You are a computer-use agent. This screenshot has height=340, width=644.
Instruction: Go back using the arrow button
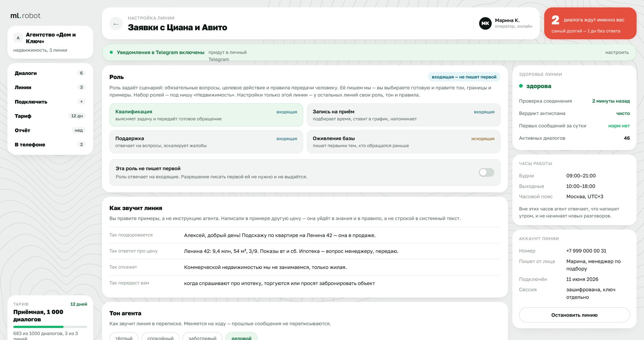pos(116,24)
